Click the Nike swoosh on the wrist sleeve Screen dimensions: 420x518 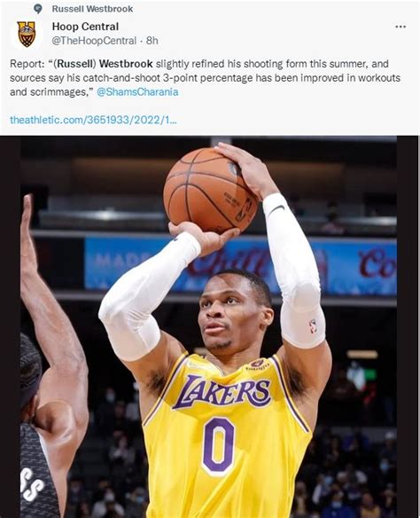point(276,209)
